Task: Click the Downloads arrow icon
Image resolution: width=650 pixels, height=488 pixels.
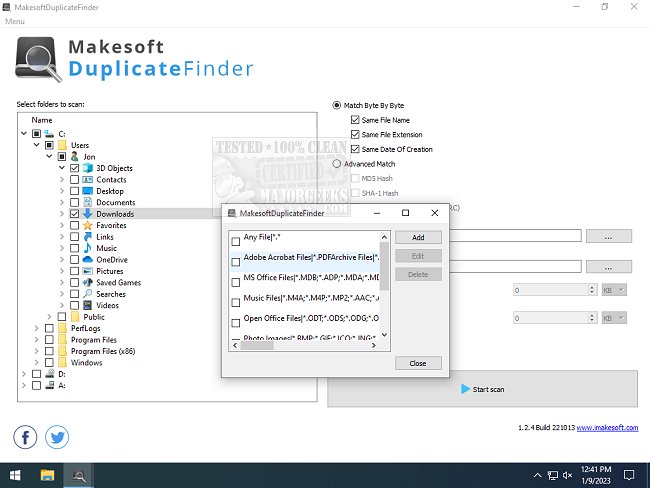Action: coord(87,214)
